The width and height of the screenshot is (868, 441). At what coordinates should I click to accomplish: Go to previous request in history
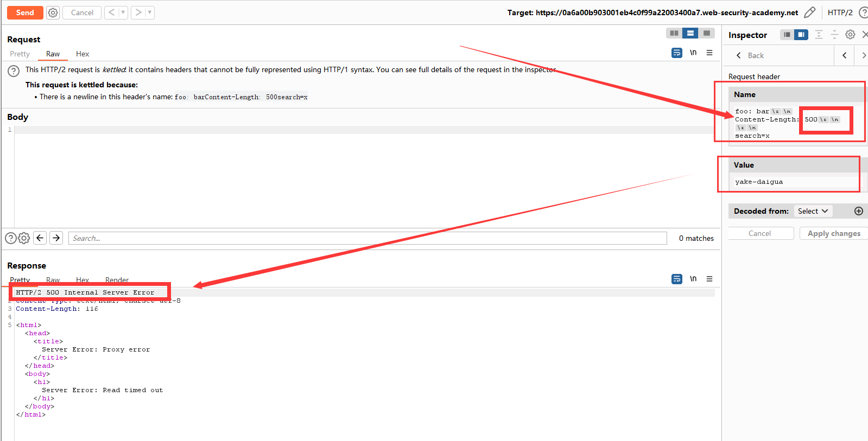click(112, 12)
